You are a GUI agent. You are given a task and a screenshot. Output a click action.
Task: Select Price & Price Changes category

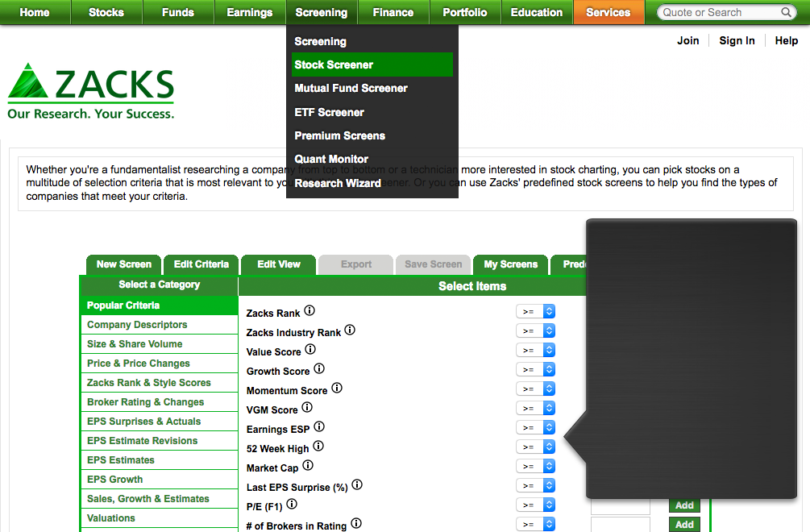pos(139,364)
